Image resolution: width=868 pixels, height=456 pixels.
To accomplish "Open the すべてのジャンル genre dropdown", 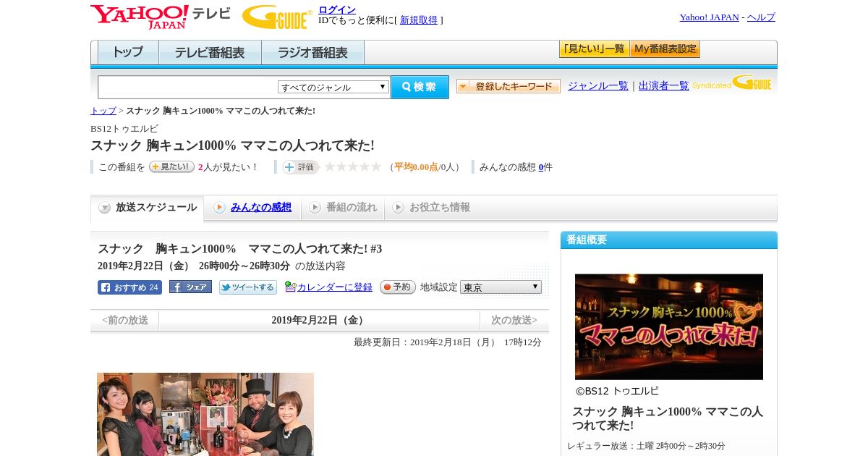I will tap(333, 87).
